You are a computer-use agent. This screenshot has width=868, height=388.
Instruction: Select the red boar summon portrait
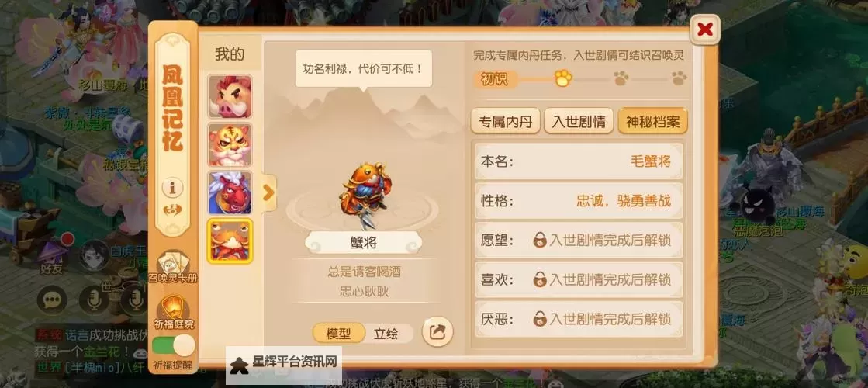[x=229, y=97]
